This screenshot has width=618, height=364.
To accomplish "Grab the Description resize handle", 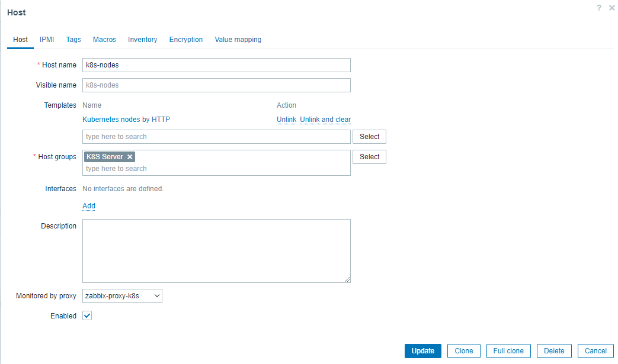I will pyautogui.click(x=347, y=279).
